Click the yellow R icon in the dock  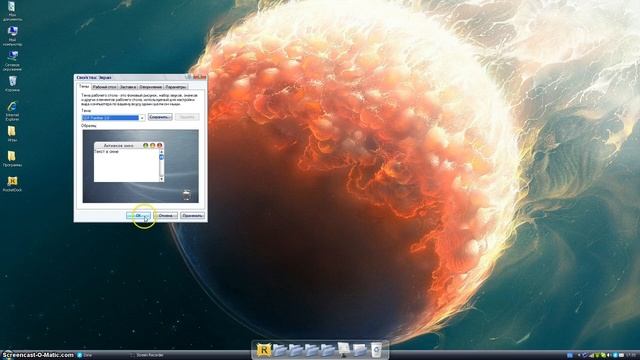tap(263, 350)
